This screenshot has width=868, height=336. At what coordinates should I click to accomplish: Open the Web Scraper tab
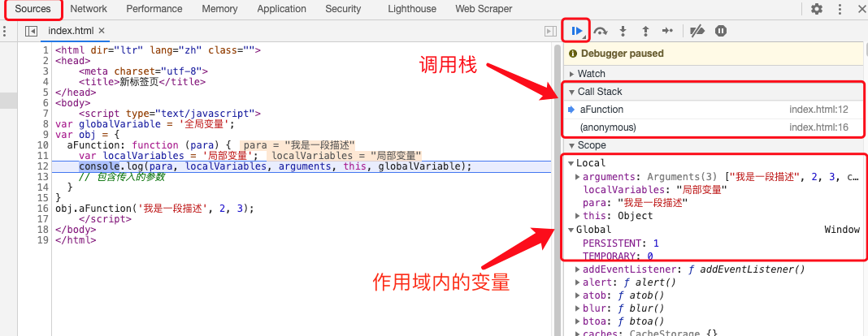coord(484,9)
